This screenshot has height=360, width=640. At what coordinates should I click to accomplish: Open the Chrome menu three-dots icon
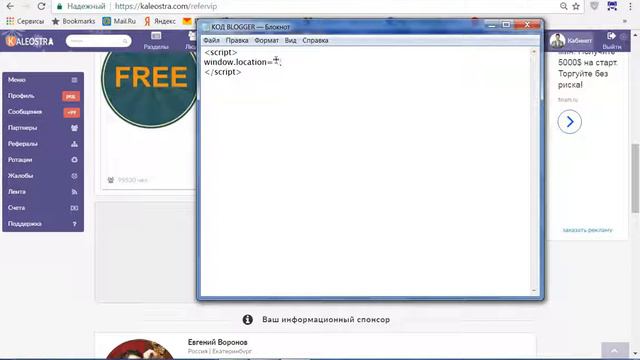(x=630, y=6)
